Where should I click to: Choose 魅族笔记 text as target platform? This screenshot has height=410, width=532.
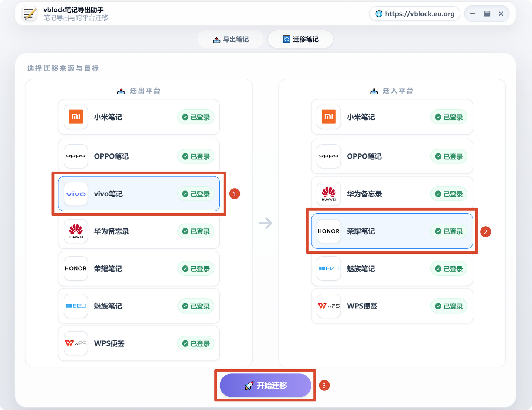(x=361, y=269)
